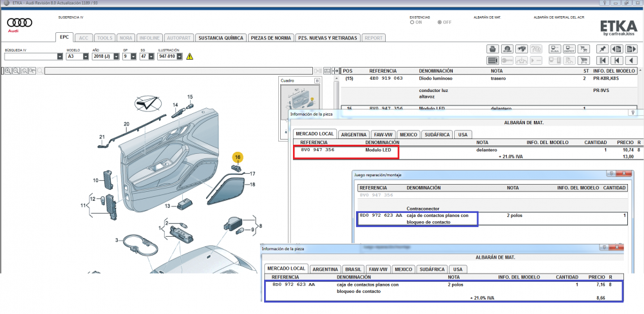This screenshot has height=314, width=644.
Task: Open the Modelo A3 dropdown
Action: click(86, 56)
